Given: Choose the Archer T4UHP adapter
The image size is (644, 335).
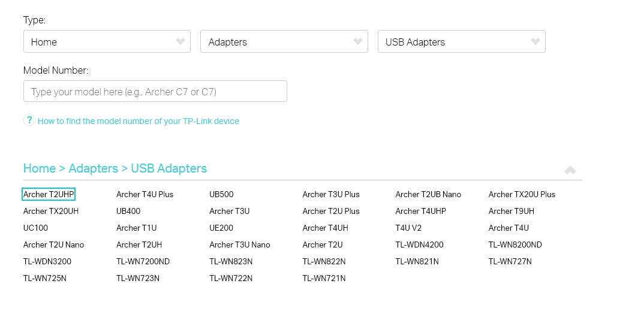Looking at the screenshot, I should 420,211.
